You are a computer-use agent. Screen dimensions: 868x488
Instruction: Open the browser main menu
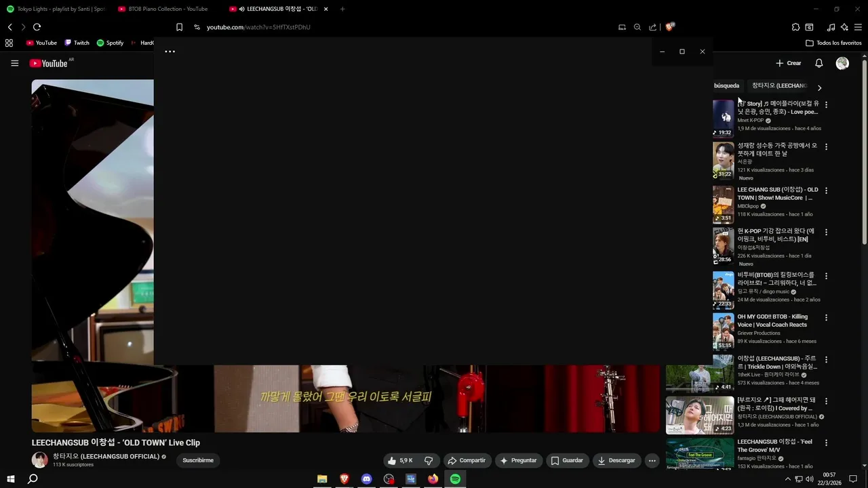pos(858,27)
